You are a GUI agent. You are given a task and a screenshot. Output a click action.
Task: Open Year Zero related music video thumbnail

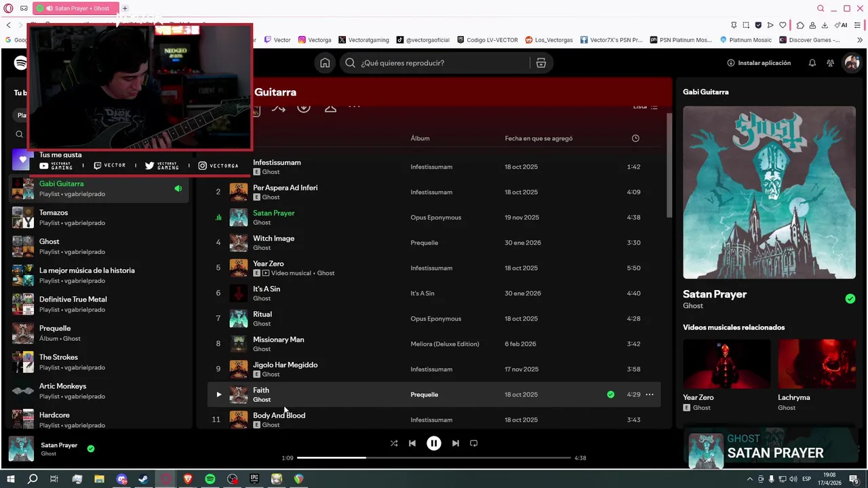click(x=726, y=364)
